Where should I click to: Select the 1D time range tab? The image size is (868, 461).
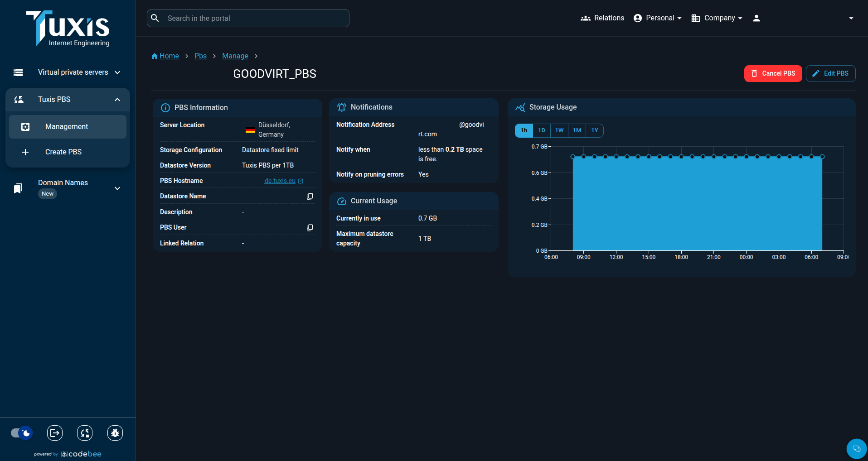click(542, 130)
